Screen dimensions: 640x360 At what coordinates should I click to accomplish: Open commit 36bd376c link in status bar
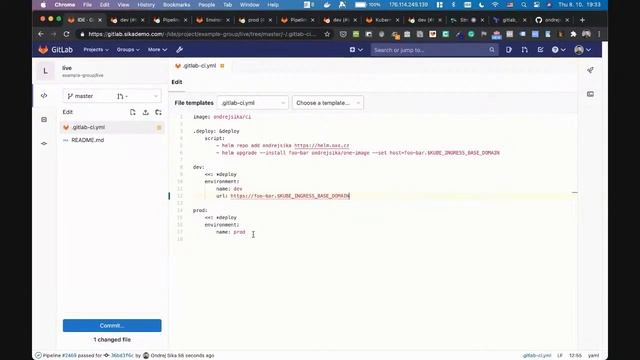coord(122,356)
